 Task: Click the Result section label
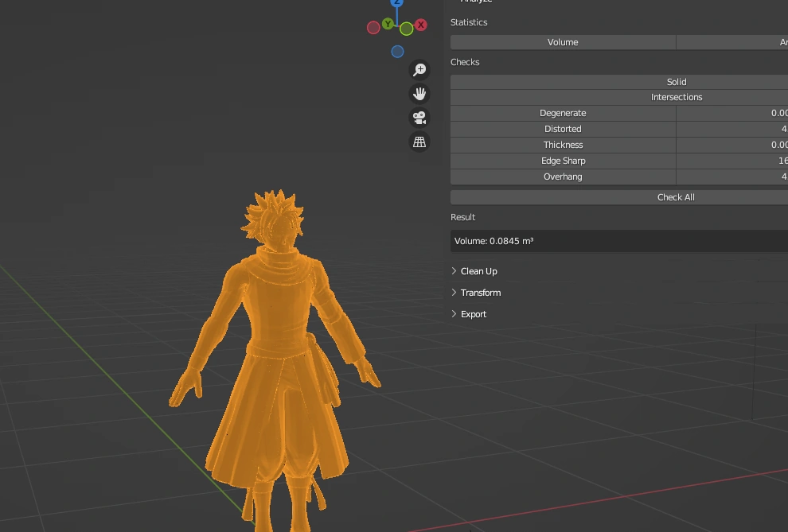[x=462, y=217]
